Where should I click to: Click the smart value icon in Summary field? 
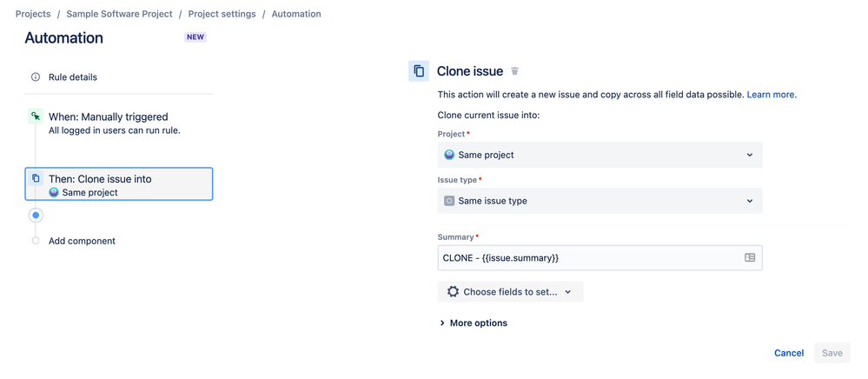point(750,258)
